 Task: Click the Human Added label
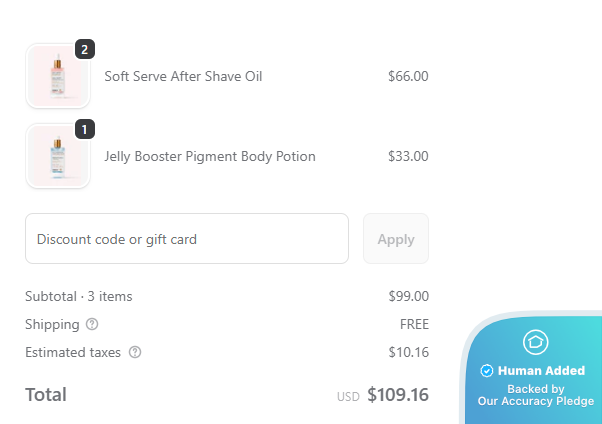(541, 371)
